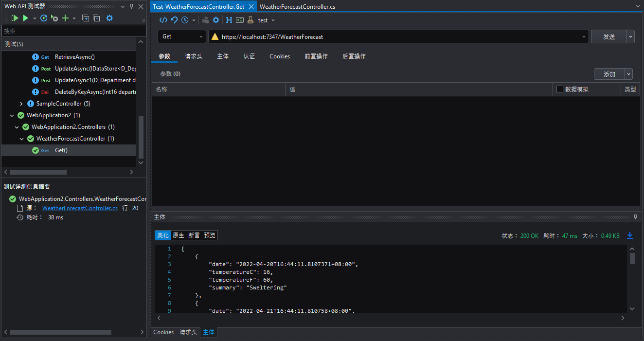644x341 pixels.
Task: Add a new test with the green plus icon
Action: (x=65, y=18)
